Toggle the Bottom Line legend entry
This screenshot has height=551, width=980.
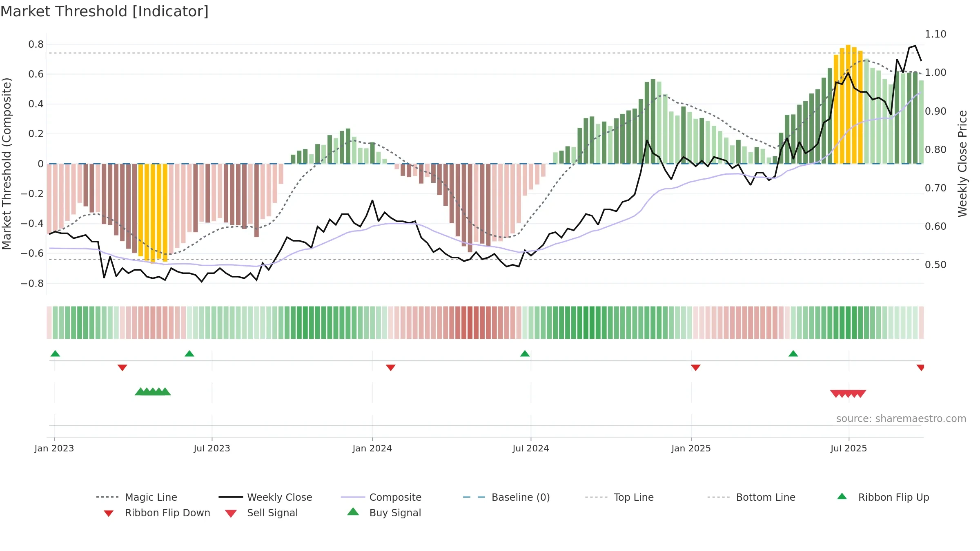tap(751, 497)
